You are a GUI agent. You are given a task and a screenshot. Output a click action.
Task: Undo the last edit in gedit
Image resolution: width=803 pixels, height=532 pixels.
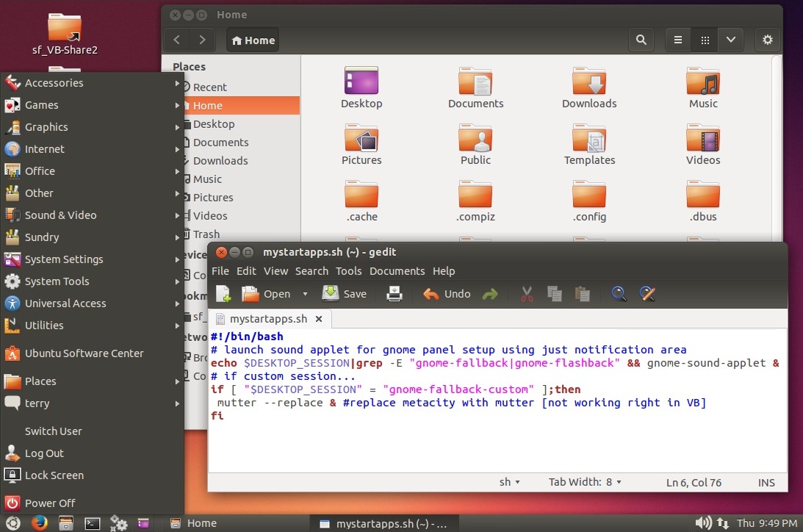(447, 294)
